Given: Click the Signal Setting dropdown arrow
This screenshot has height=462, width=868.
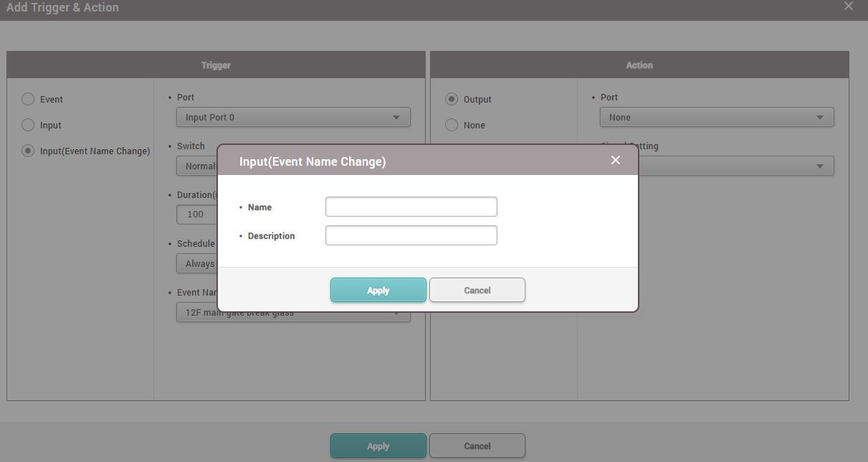Looking at the screenshot, I should (819, 166).
